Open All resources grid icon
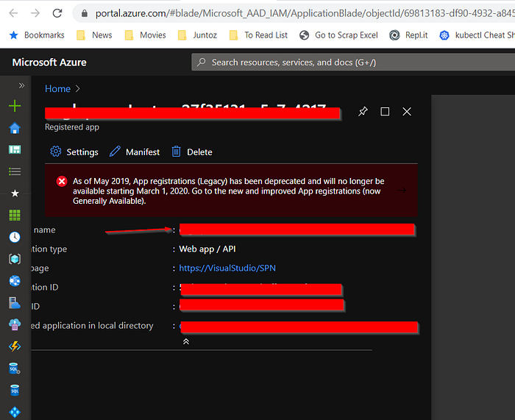This screenshot has height=420, width=515. pos(15,216)
